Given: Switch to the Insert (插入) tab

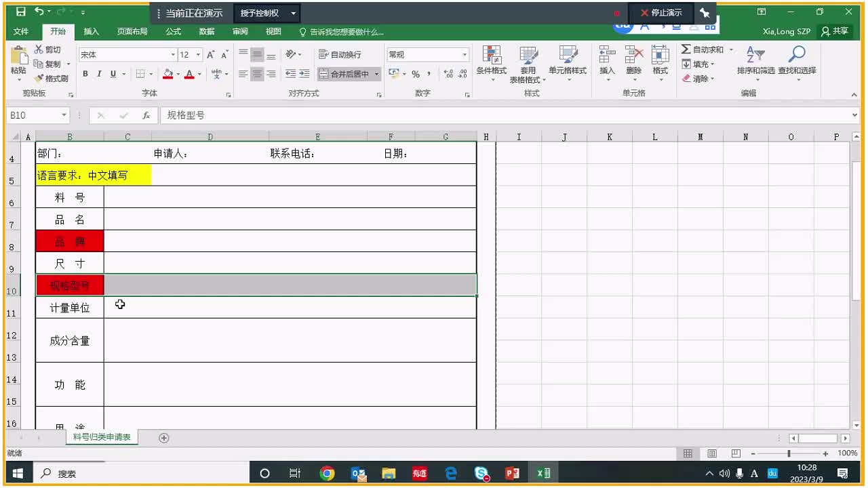Looking at the screenshot, I should click(x=91, y=31).
